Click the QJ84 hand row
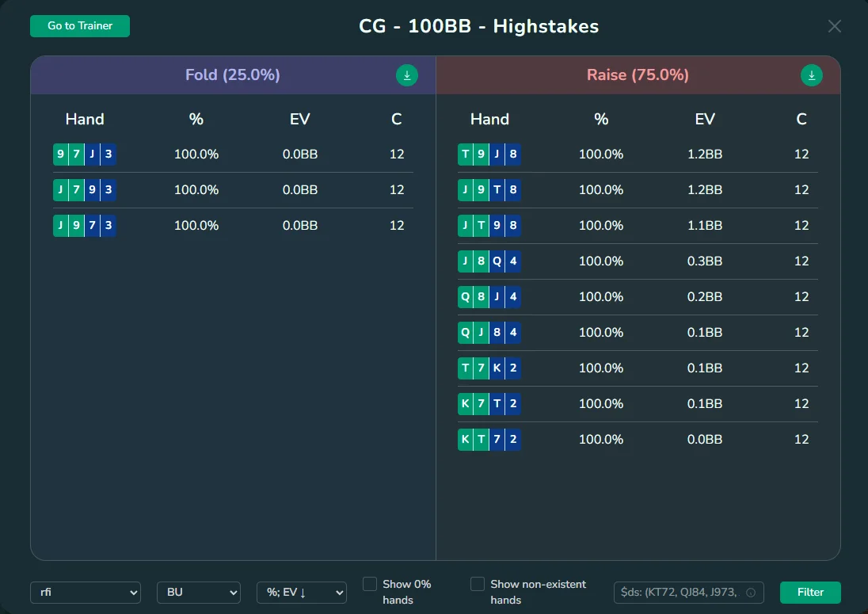 (x=638, y=333)
